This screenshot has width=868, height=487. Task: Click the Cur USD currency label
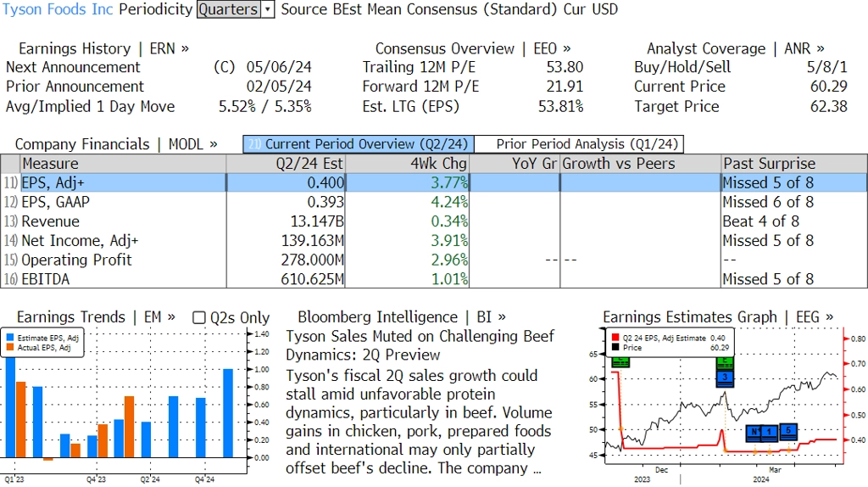[591, 9]
